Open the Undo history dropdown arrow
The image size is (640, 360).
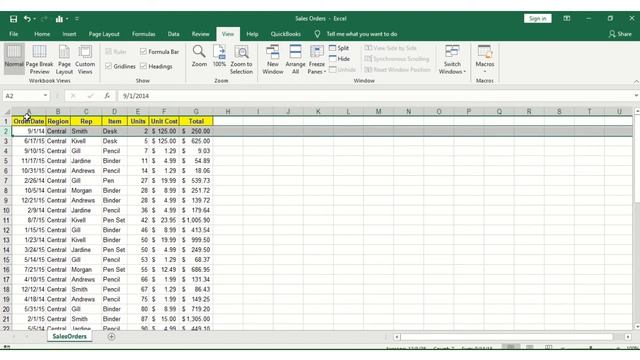click(x=35, y=19)
